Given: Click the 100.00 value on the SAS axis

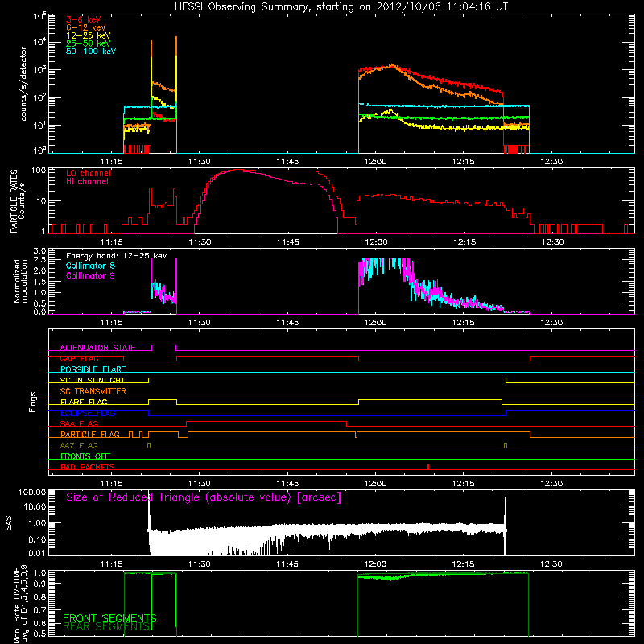Looking at the screenshot, I should click(x=32, y=493).
